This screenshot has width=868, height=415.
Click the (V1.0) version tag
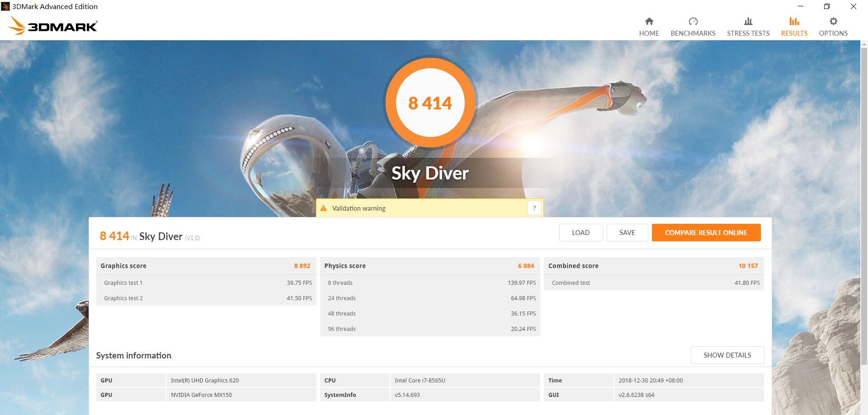pos(192,238)
